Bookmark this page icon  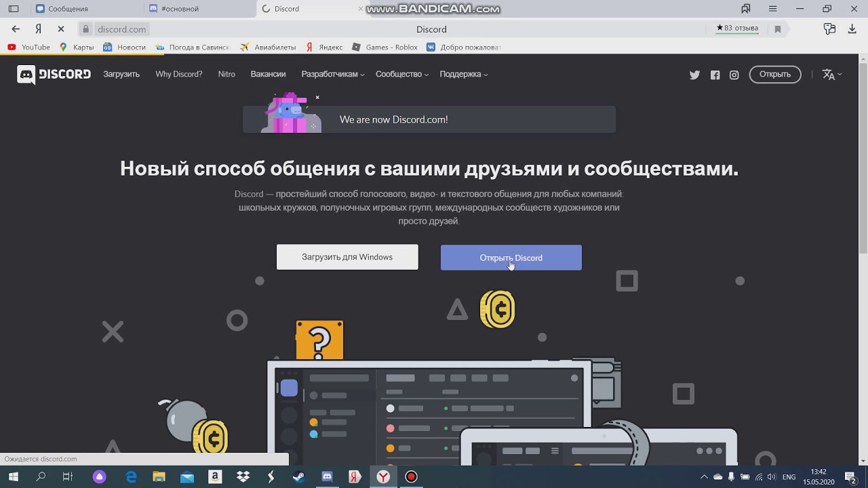(778, 29)
